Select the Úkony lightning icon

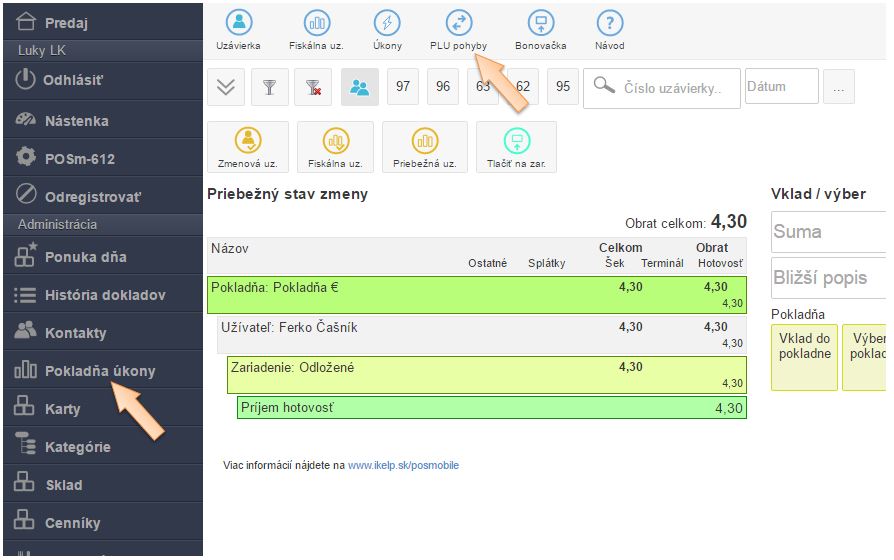[x=387, y=24]
